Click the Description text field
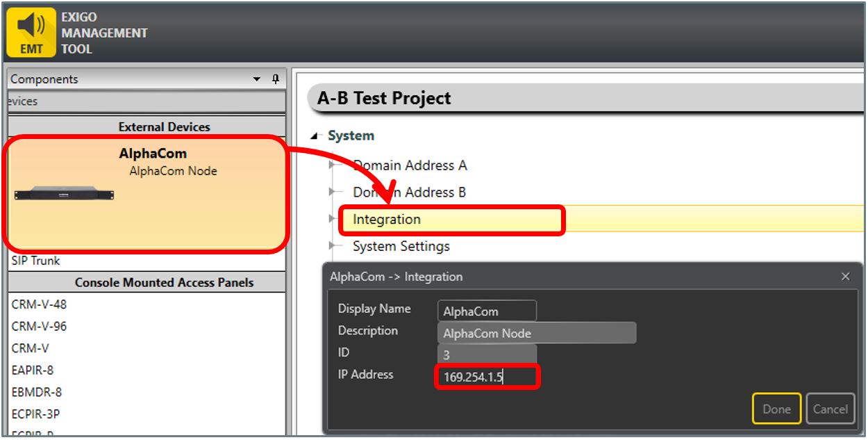Screen dimensions: 868x440 (x=536, y=333)
